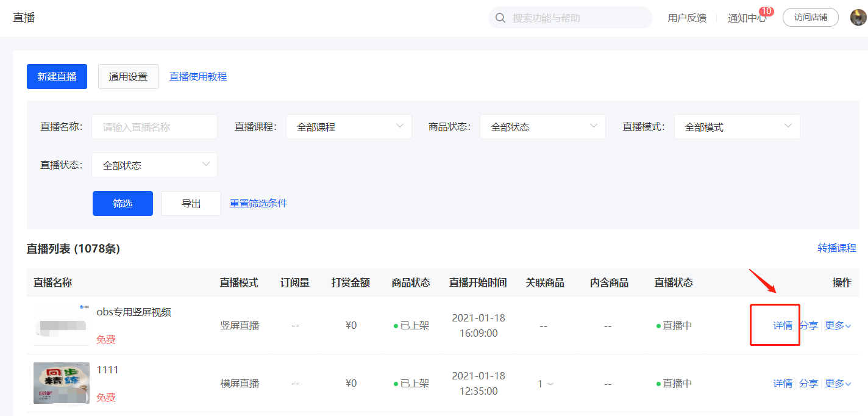
Task: Select the 直播状态 dropdown
Action: 154,165
